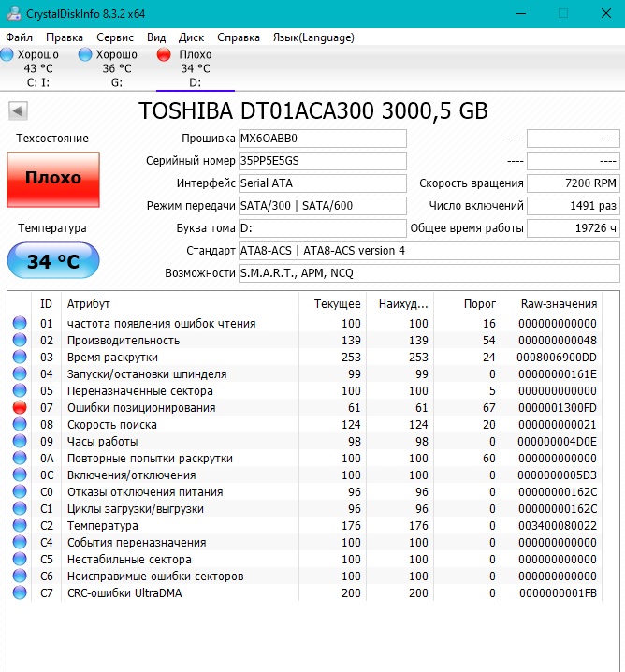Click the blue orb of attribute C6 row
This screenshot has width=625, height=672.
pyautogui.click(x=20, y=576)
